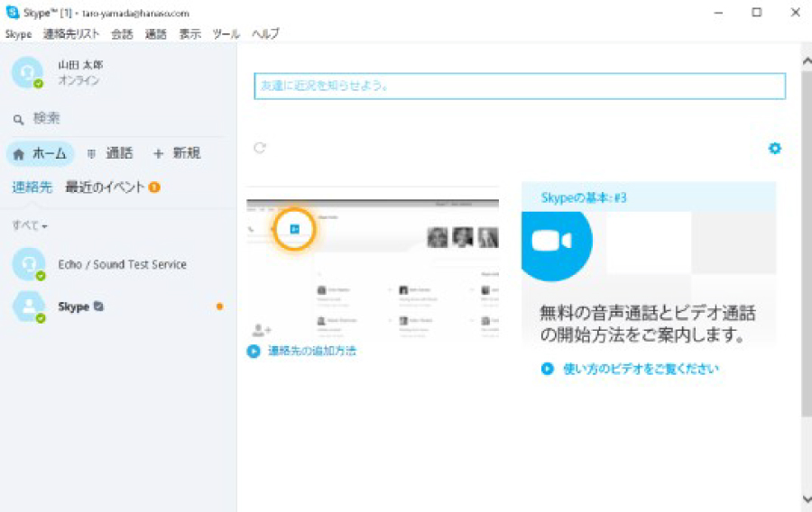Click the 友達に近況を知らせよう mood field
The width and height of the screenshot is (812, 512).
[x=520, y=86]
